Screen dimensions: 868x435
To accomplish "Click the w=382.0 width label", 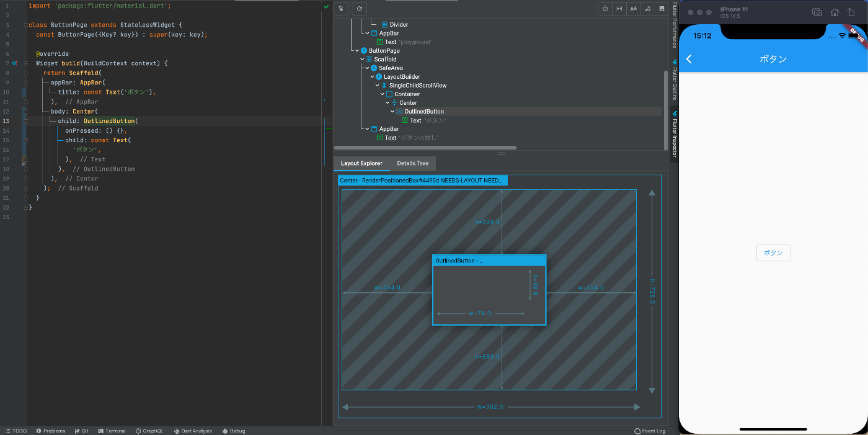I will [x=491, y=407].
